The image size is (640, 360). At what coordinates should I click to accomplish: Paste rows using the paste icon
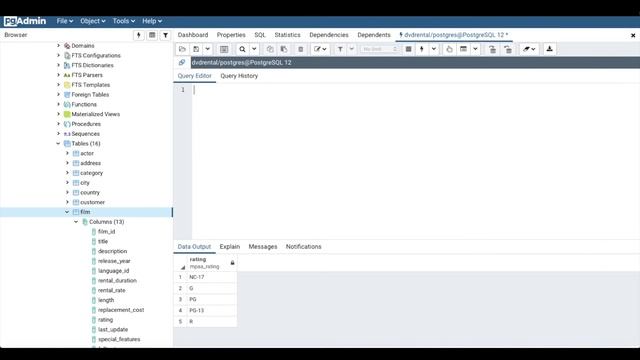coord(284,49)
